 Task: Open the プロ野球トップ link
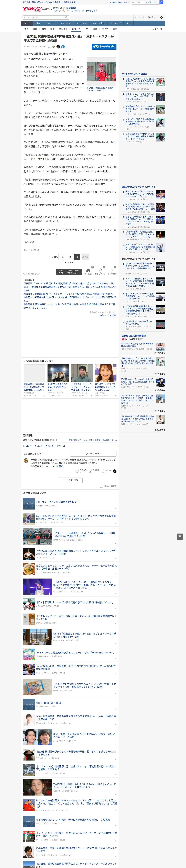pyautogui.click(x=75, y=440)
